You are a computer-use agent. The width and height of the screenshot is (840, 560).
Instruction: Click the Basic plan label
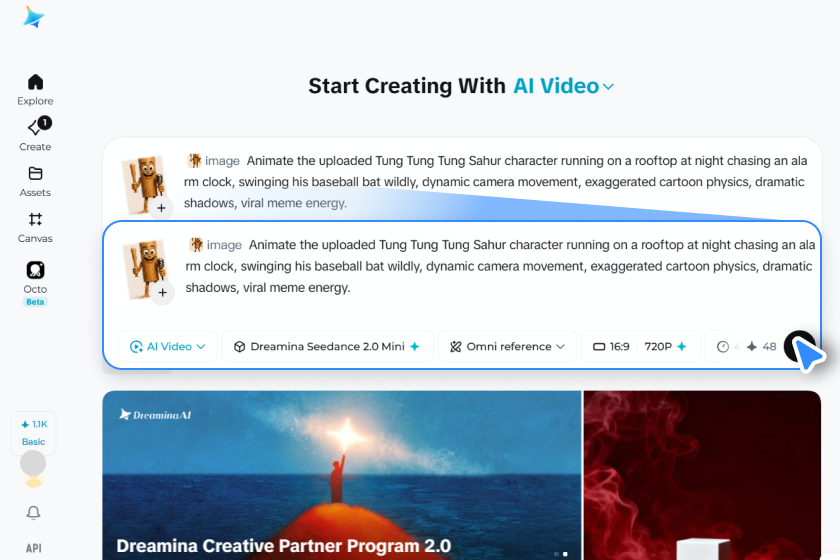pyautogui.click(x=33, y=442)
